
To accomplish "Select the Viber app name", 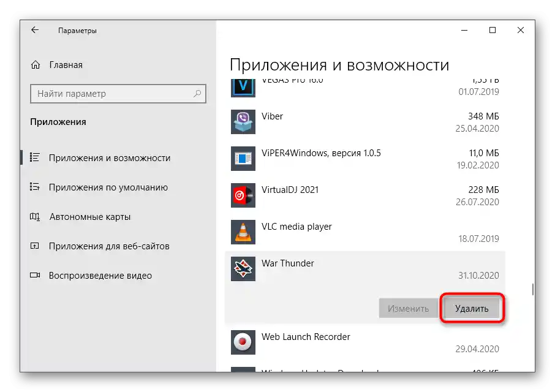I will 272,116.
